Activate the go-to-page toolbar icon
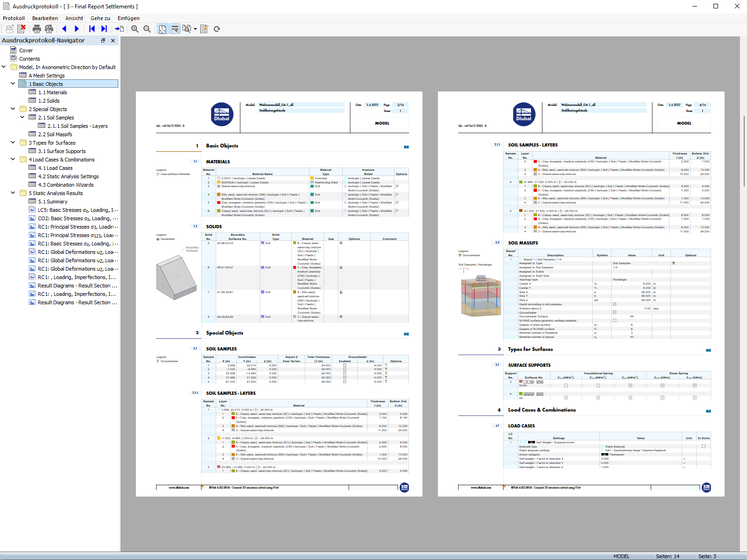Viewport: 747px width, 560px height. 120,28
